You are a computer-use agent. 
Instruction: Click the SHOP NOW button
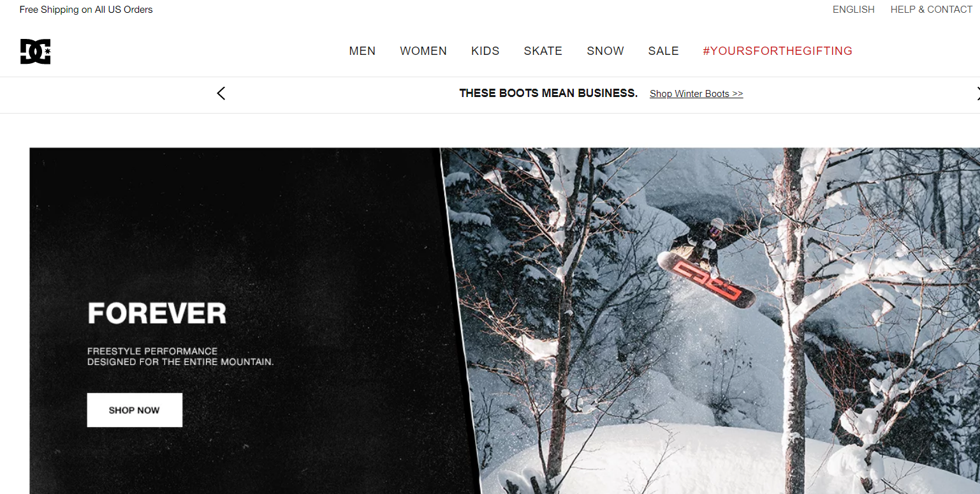[x=135, y=410]
